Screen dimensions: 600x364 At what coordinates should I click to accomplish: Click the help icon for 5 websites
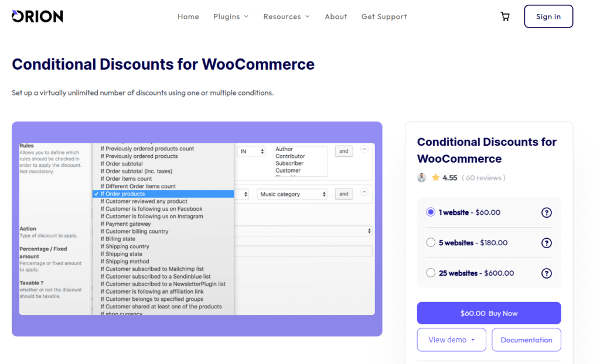pyautogui.click(x=547, y=243)
